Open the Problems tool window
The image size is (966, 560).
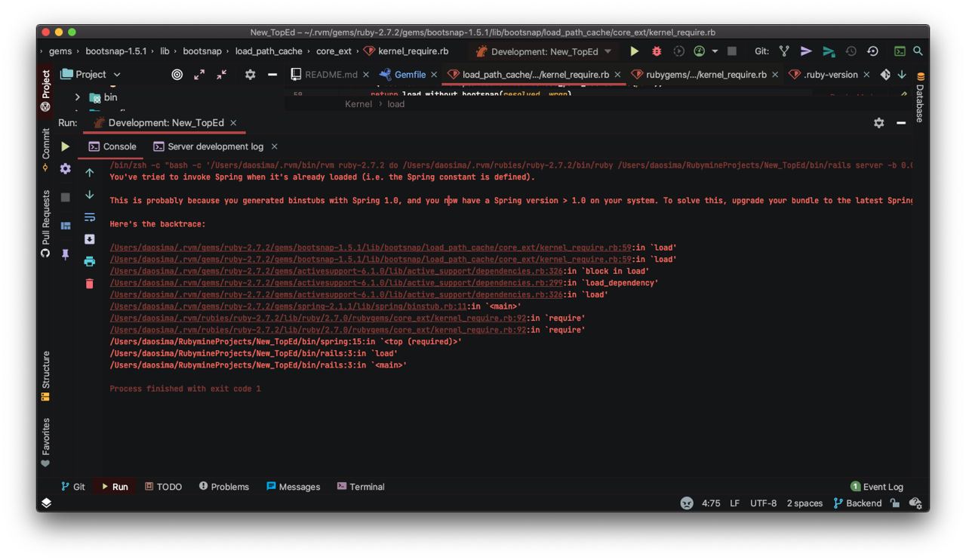click(224, 487)
